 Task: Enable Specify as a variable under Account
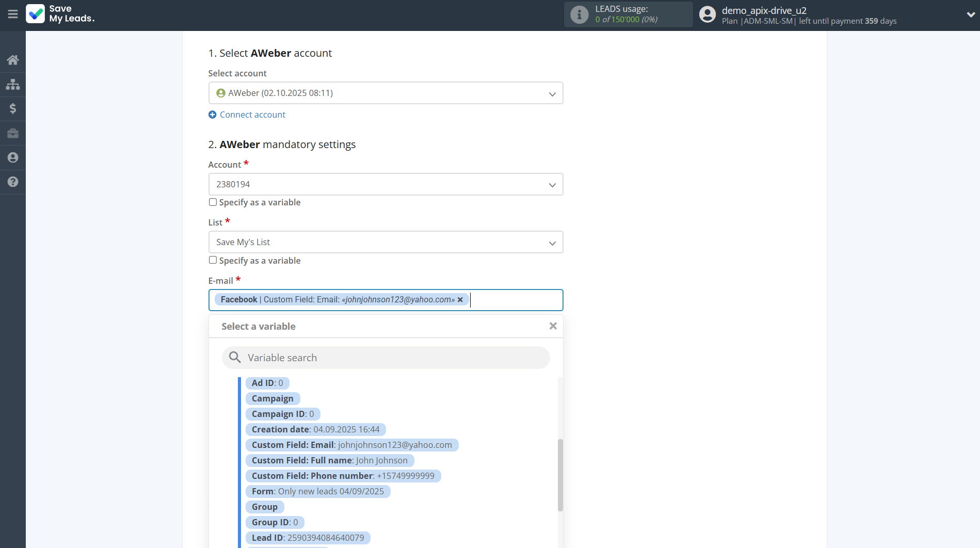pyautogui.click(x=213, y=202)
